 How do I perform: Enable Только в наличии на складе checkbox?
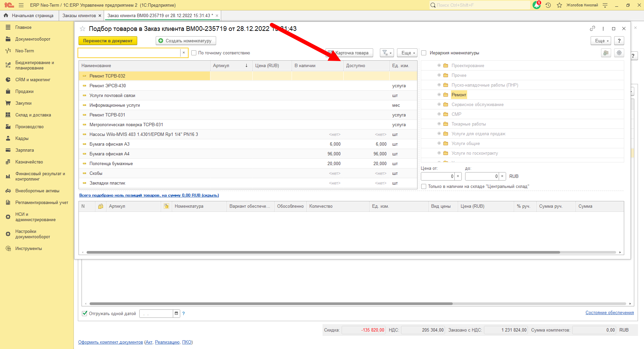[x=424, y=186]
